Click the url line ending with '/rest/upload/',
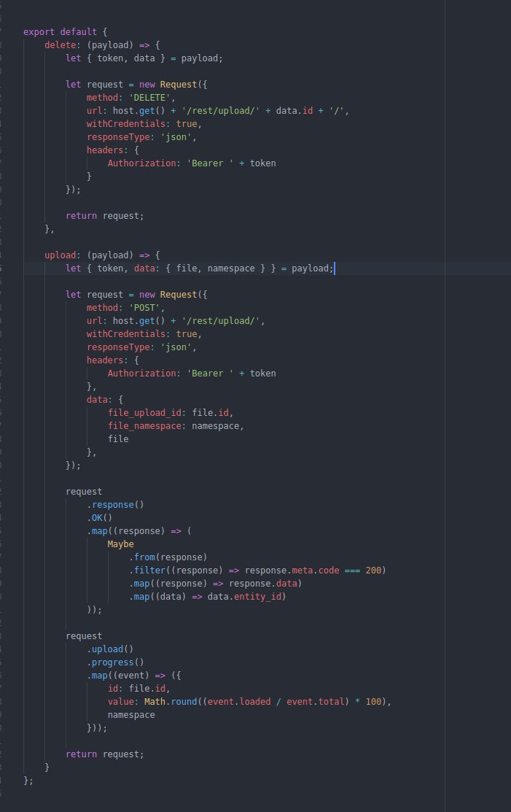511x812 pixels. tap(176, 321)
